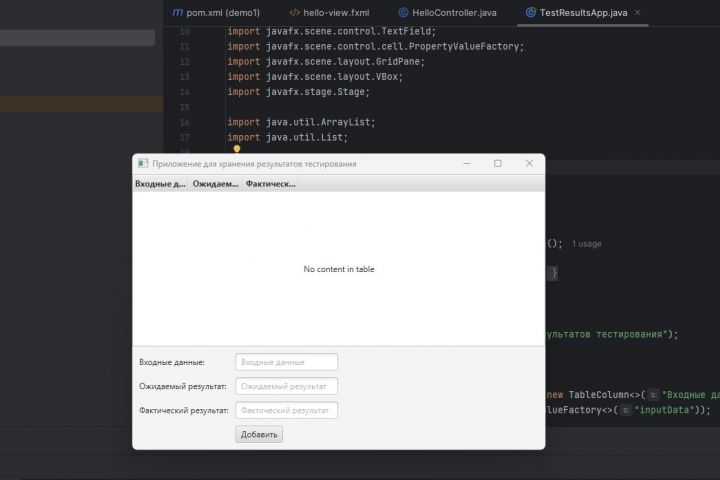Image resolution: width=720 pixels, height=480 pixels.
Task: Click the class icon on HelloController tab
Action: (403, 13)
